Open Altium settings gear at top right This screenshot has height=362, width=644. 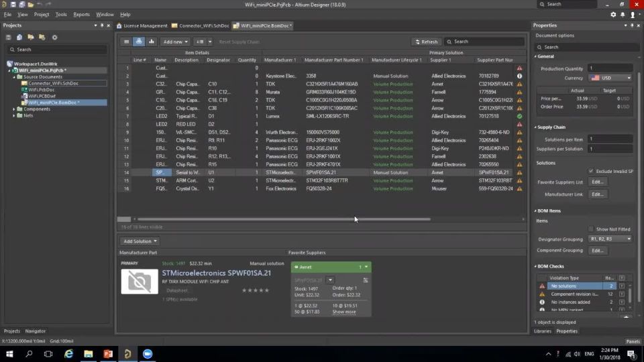[x=613, y=14]
